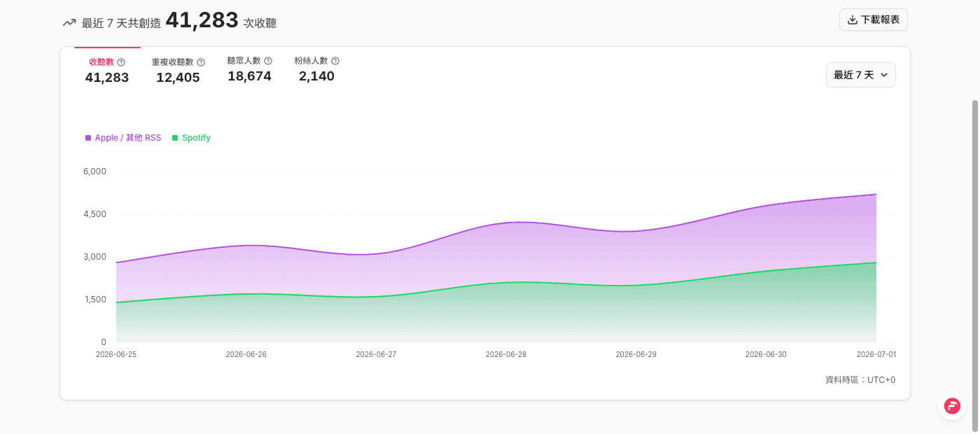
Task: Open the pink chat support bubble icon
Action: (952, 406)
